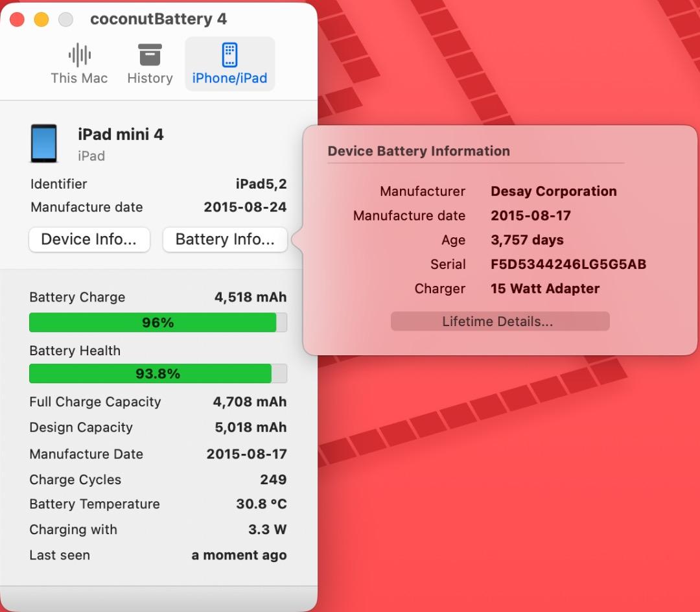Select the iPad mini 4 device thumbnail
Image resolution: width=700 pixels, height=612 pixels.
43,143
